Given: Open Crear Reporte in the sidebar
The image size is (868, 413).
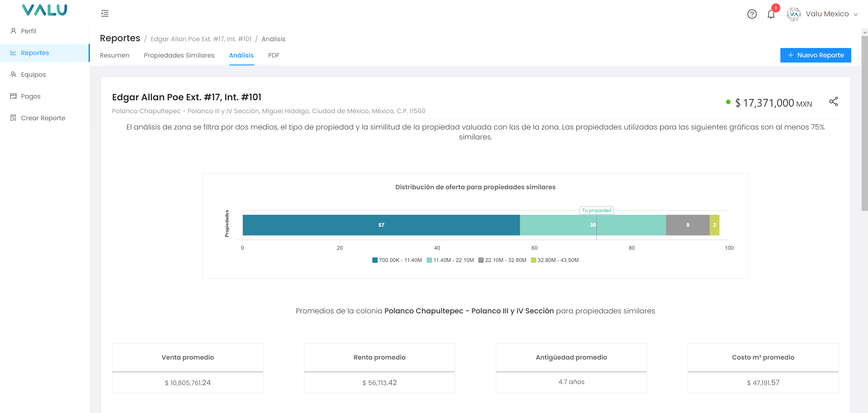Looking at the screenshot, I should click(x=43, y=118).
